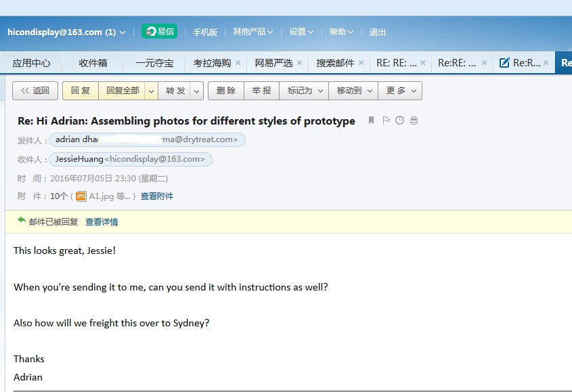This screenshot has width=572, height=392.
Task: Open the 查看详情 link
Action: [102, 222]
